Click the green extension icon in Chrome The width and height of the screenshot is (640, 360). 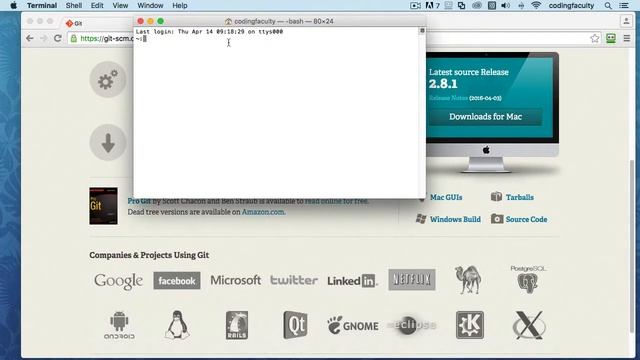click(611, 38)
